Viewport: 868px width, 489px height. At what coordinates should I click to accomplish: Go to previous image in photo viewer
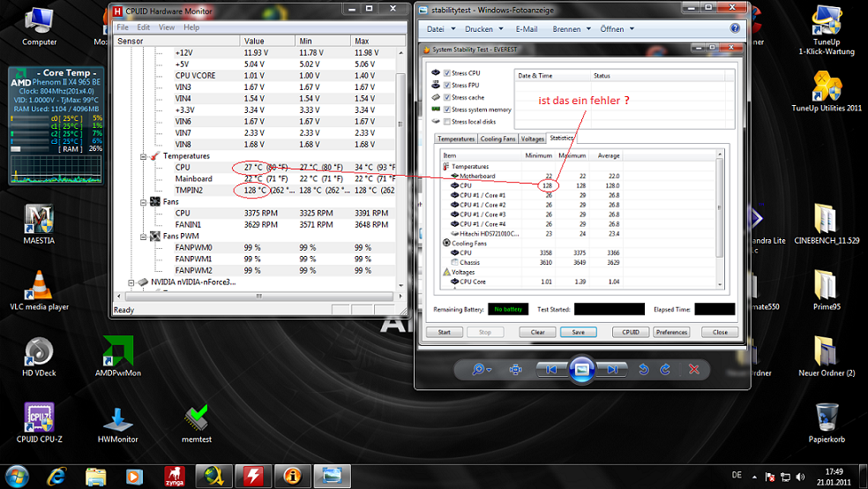551,369
